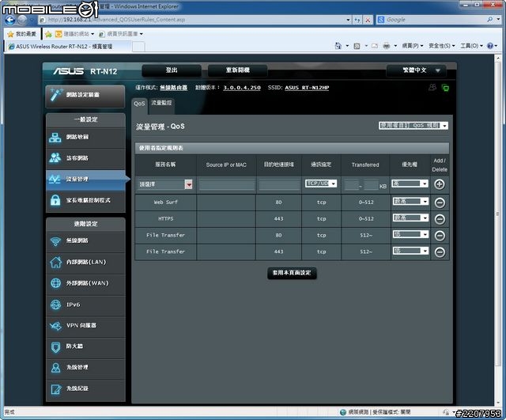Open the Firewall sidebar item
The width and height of the screenshot is (506, 420).
(x=85, y=346)
